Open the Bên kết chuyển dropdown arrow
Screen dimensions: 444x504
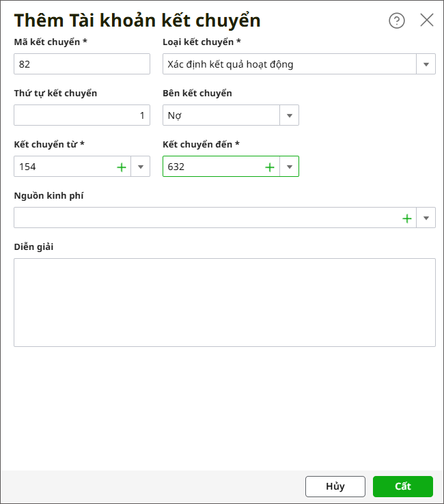(290, 115)
